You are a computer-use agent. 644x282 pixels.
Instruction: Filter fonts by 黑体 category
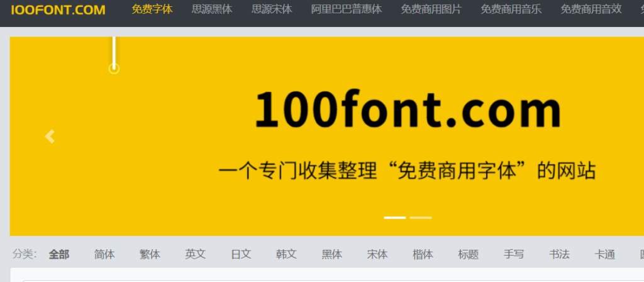pyautogui.click(x=332, y=254)
